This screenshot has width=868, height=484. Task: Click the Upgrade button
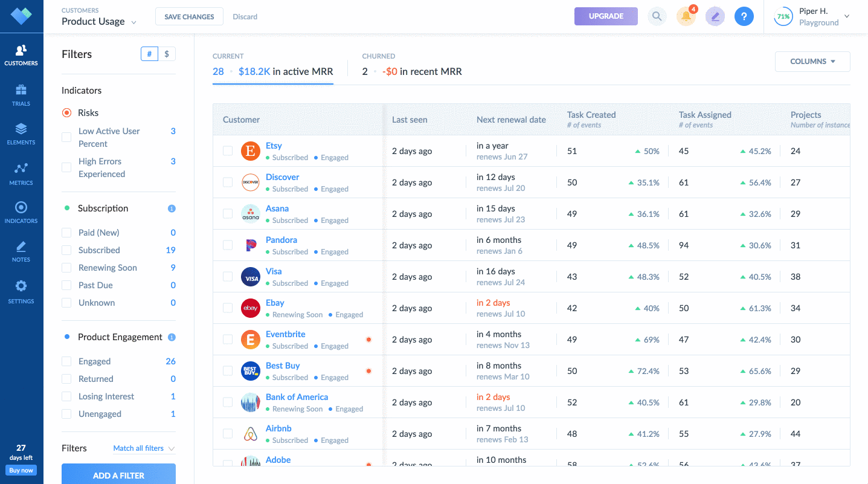pyautogui.click(x=606, y=16)
